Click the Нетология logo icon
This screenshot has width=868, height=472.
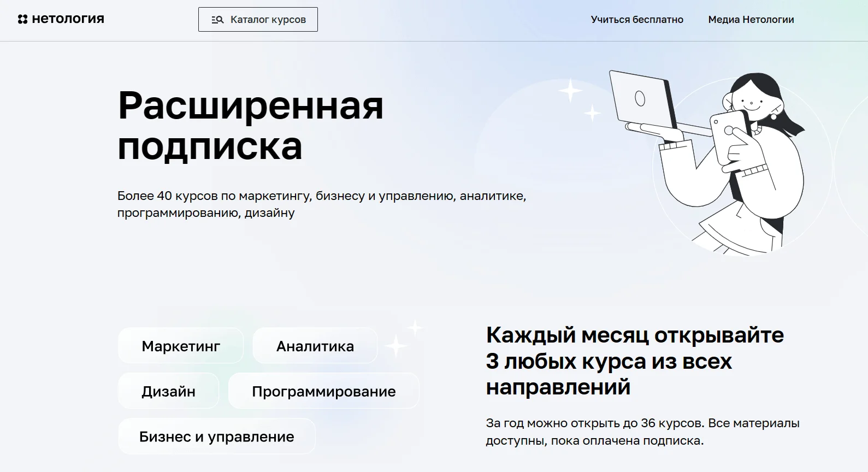(x=22, y=19)
